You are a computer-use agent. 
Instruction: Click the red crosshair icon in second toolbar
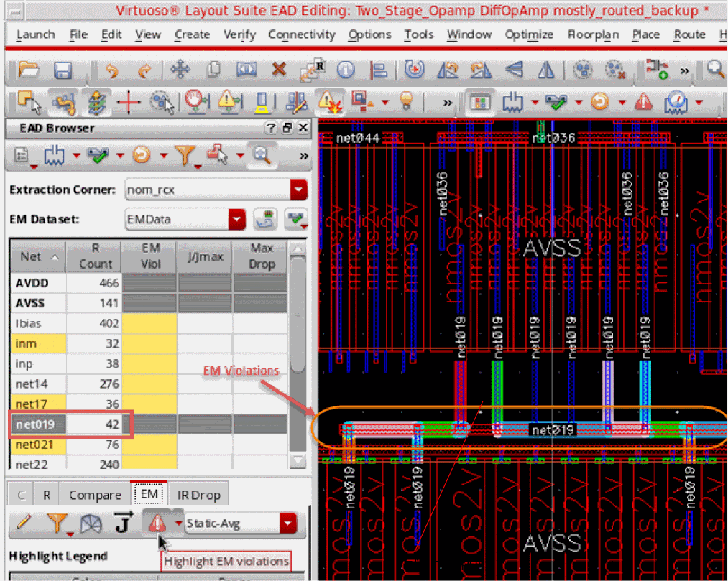click(x=129, y=101)
